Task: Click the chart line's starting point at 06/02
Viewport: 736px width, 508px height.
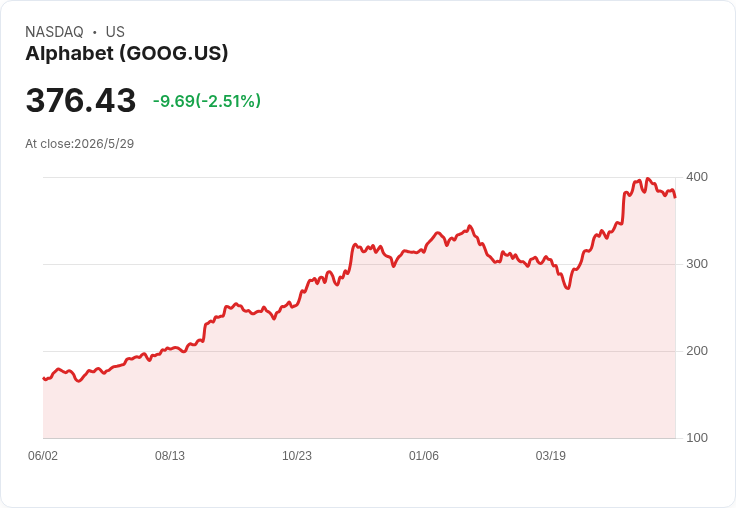Action: 44,378
